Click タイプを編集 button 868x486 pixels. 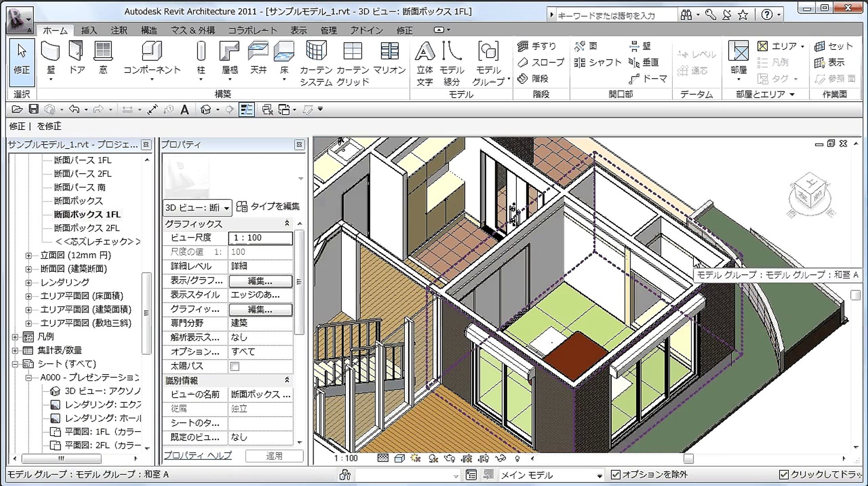point(268,207)
